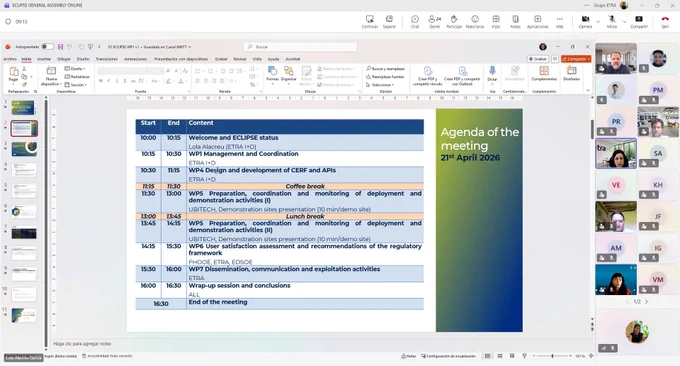The image size is (680, 366).
Task: Start slideshow from status bar icon
Action: [524, 356]
